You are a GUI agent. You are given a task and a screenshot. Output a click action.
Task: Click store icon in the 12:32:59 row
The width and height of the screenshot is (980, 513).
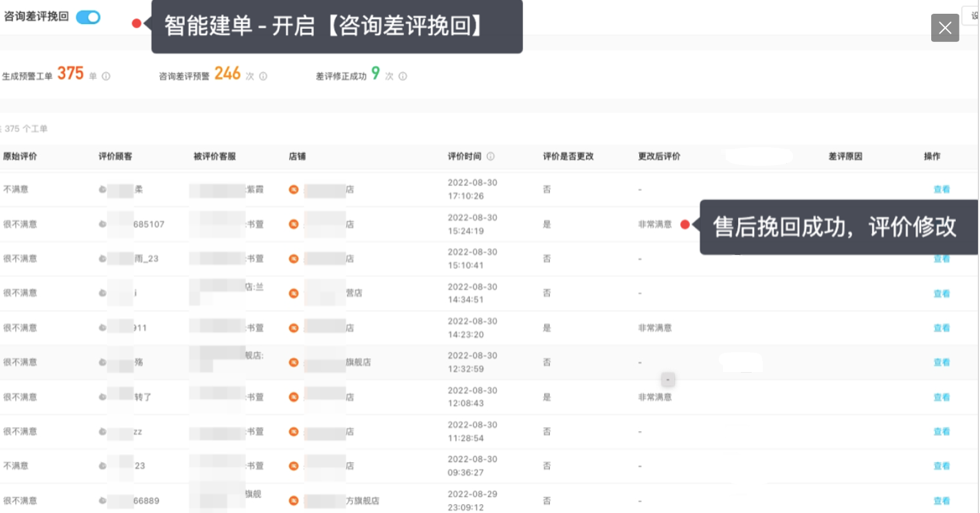(293, 362)
